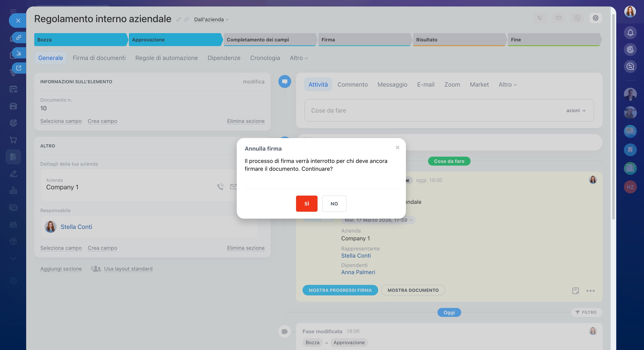
Task: Open three-dots menu on activity card
Action: tap(590, 290)
